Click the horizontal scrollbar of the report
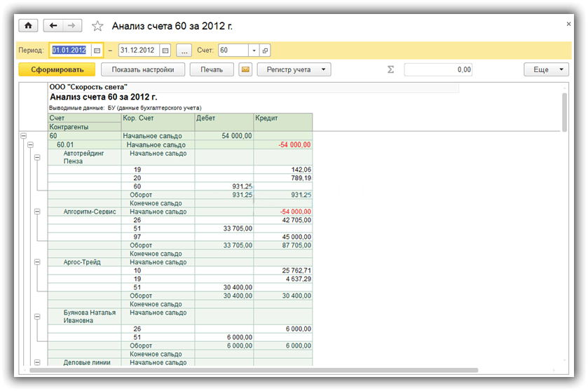 [x=254, y=370]
